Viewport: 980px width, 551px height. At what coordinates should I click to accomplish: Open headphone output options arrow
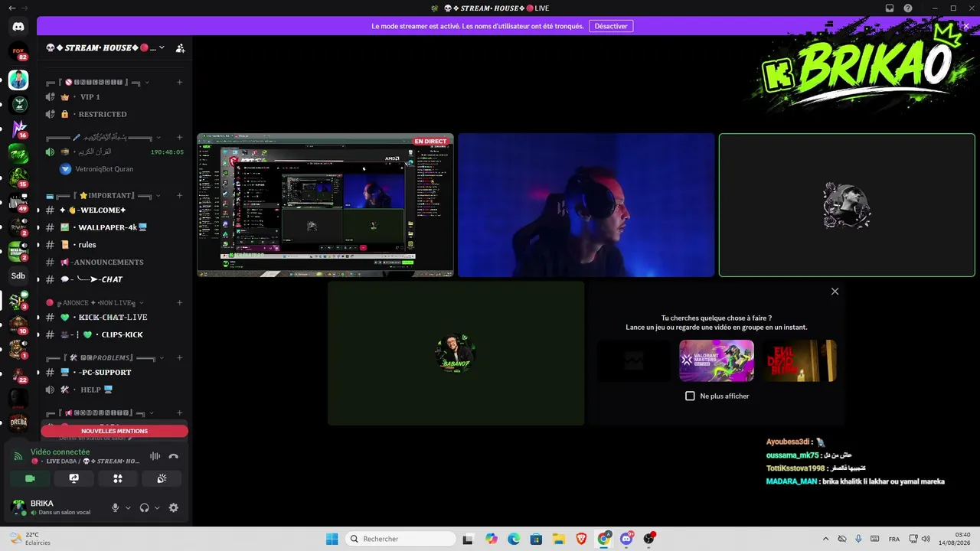click(157, 507)
